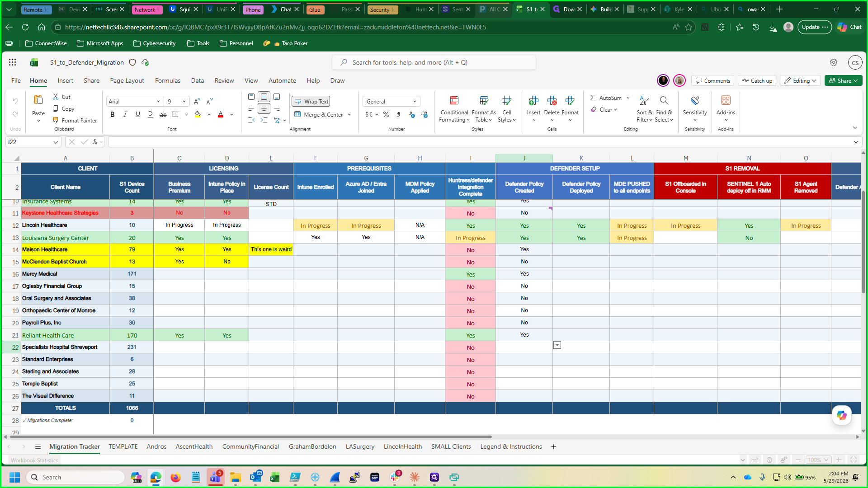Switch to the Legend & Instructions sheet
Screen dimensions: 868x488
click(x=511, y=446)
